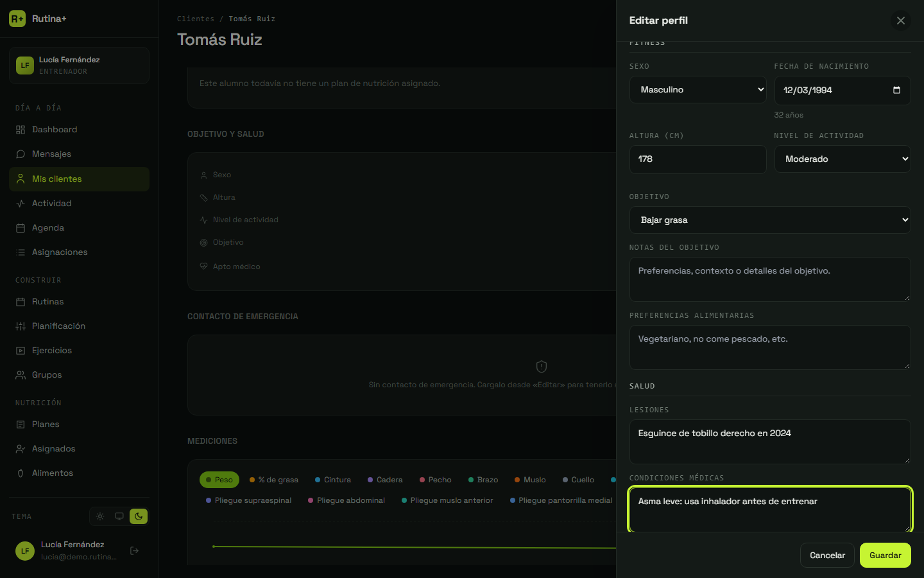Open the Objetivo dropdown Bajar grasa
Viewport: 924px width, 578px height.
pos(770,220)
